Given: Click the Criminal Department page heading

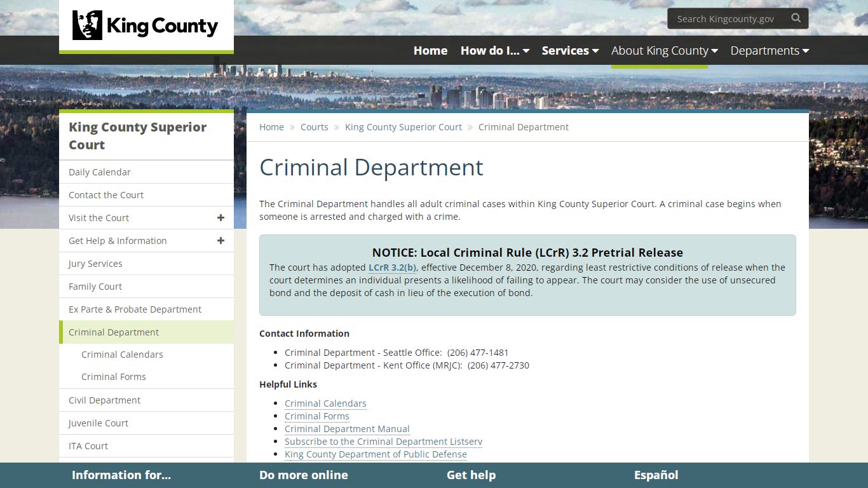Looking at the screenshot, I should pos(371,167).
